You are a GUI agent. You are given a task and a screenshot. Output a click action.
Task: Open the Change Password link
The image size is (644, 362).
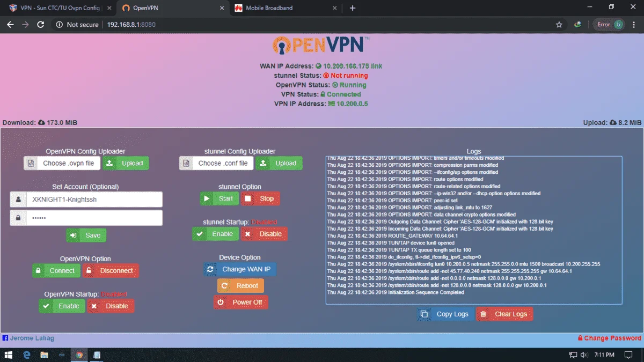tap(610, 338)
